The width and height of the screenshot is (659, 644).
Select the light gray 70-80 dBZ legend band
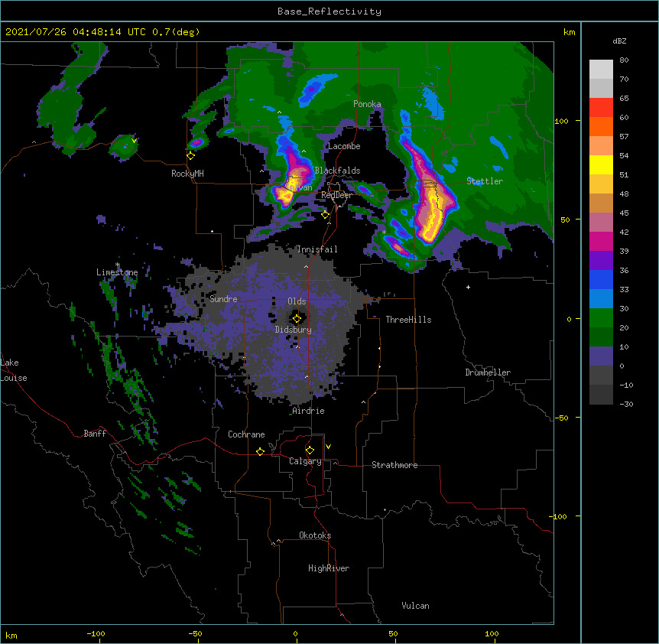pyautogui.click(x=601, y=70)
